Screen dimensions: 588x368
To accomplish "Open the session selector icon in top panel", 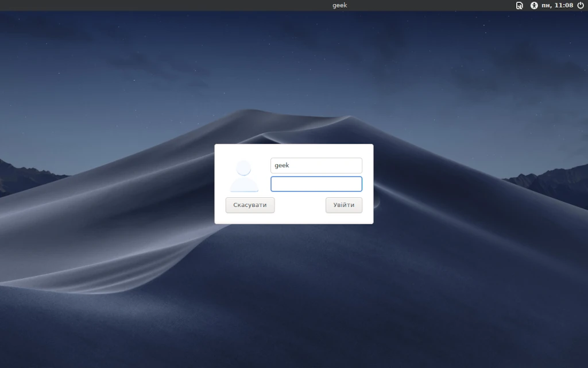I will [519, 5].
